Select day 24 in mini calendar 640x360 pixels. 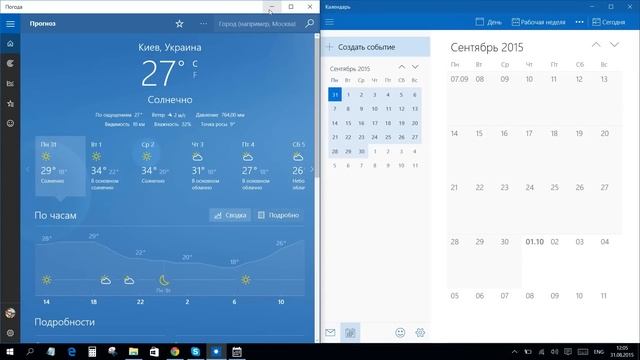coord(374,137)
